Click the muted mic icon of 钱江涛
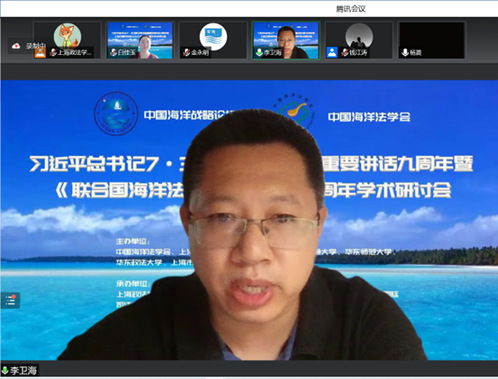Viewport: 498px width, 379px height. tap(345, 52)
